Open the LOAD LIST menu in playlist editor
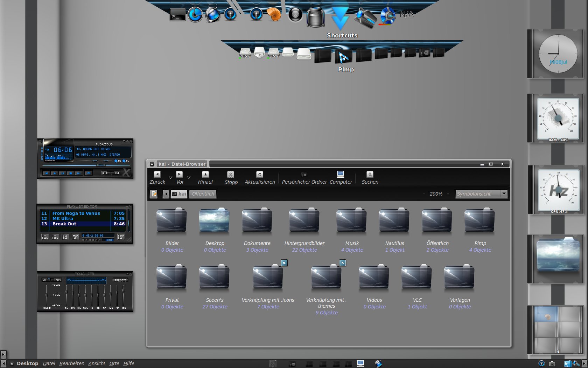Image resolution: width=588 pixels, height=368 pixels. coord(121,237)
